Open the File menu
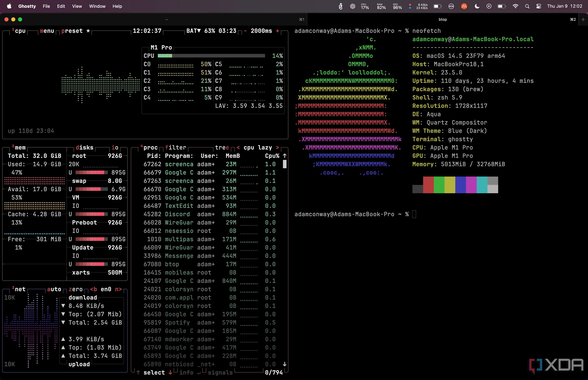This screenshot has height=380, width=588. [x=46, y=6]
